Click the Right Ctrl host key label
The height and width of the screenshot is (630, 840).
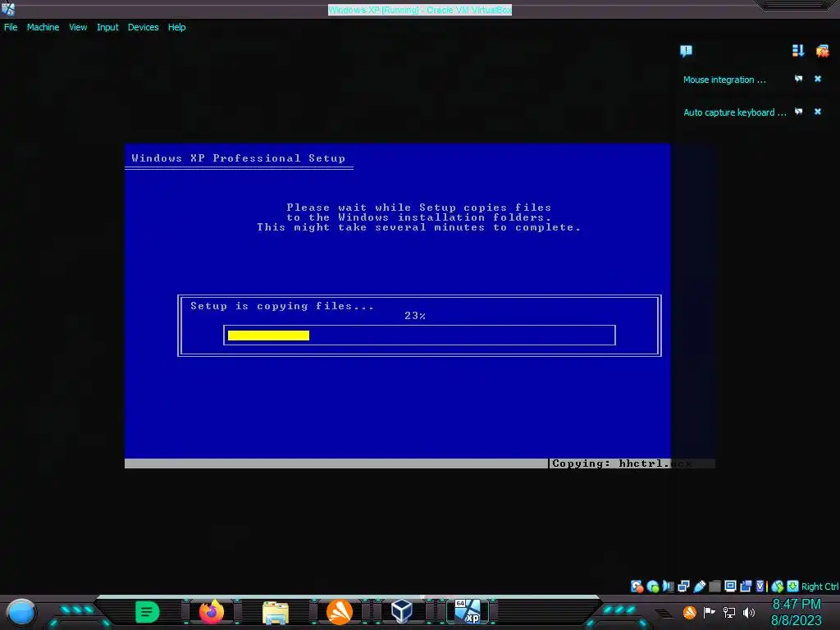pos(819,587)
